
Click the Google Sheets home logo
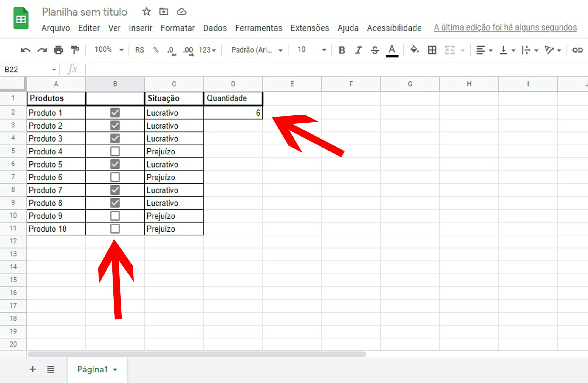point(21,19)
